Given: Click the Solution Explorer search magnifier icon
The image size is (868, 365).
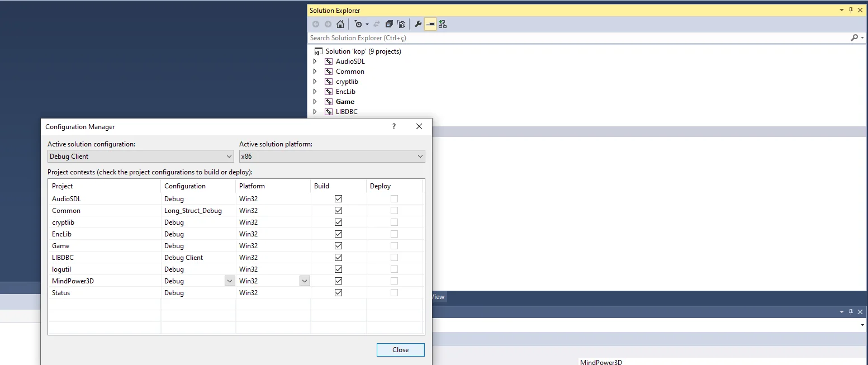Looking at the screenshot, I should pyautogui.click(x=854, y=38).
